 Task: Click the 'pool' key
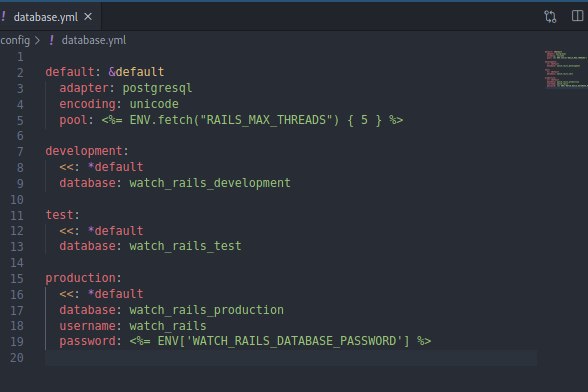(73, 120)
